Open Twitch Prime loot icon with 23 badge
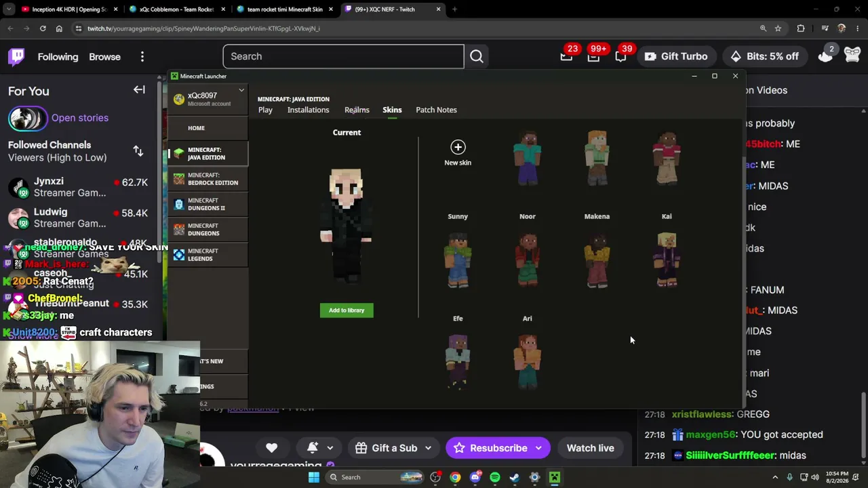The image size is (868, 488). 566,57
